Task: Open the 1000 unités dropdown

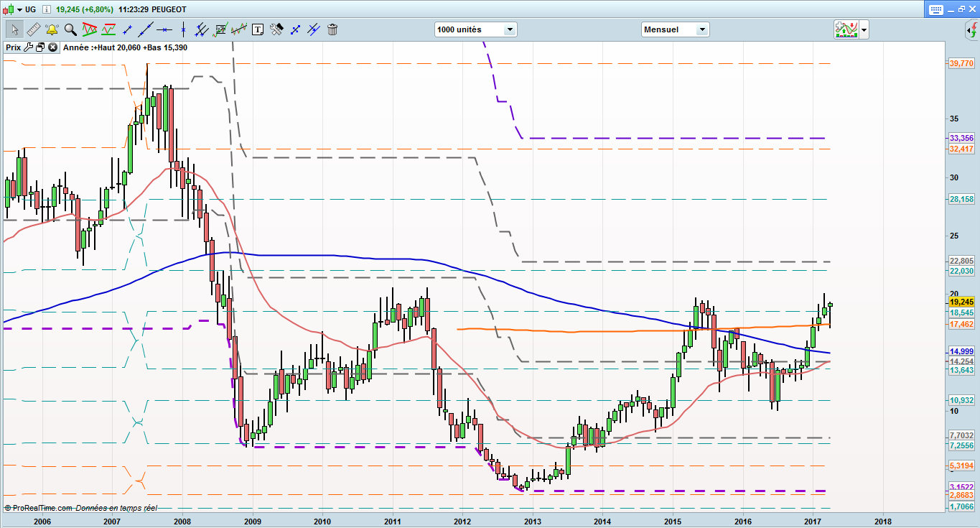Action: point(475,29)
